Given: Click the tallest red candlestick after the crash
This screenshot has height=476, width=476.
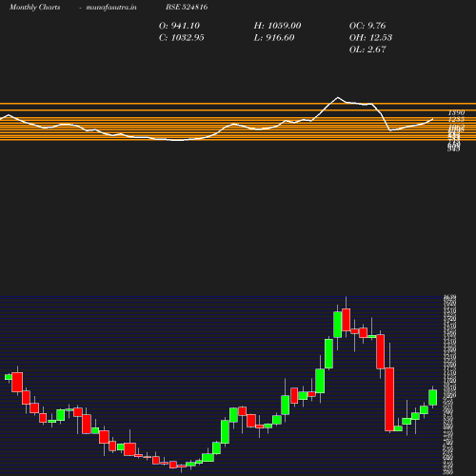Looking at the screenshot, I should 389,399.
